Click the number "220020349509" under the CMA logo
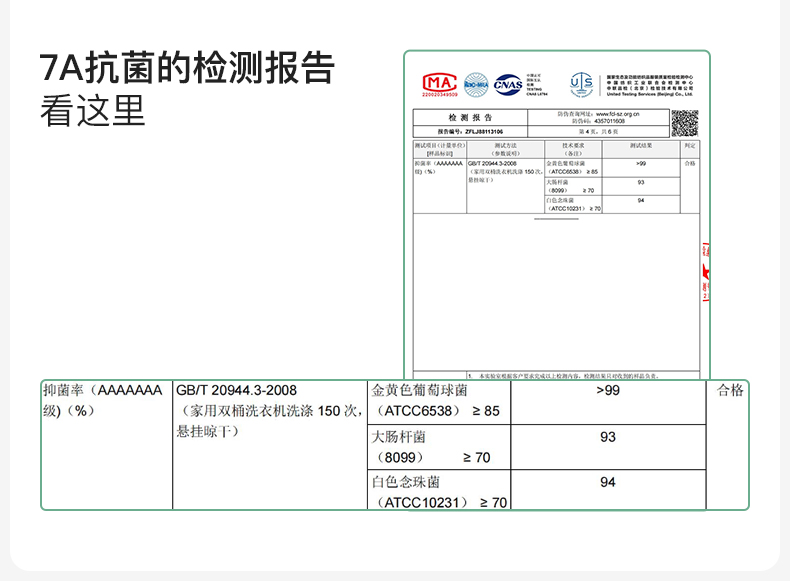This screenshot has height=581, width=790. 440,95
